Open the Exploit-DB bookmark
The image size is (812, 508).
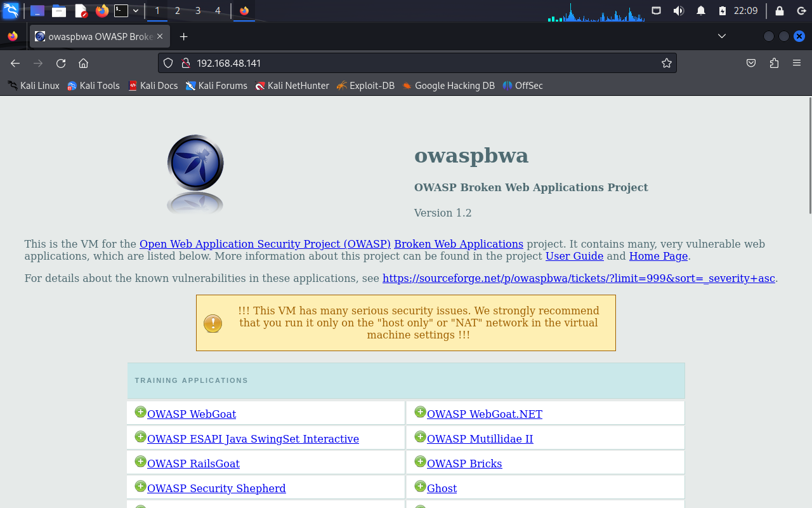pos(365,86)
